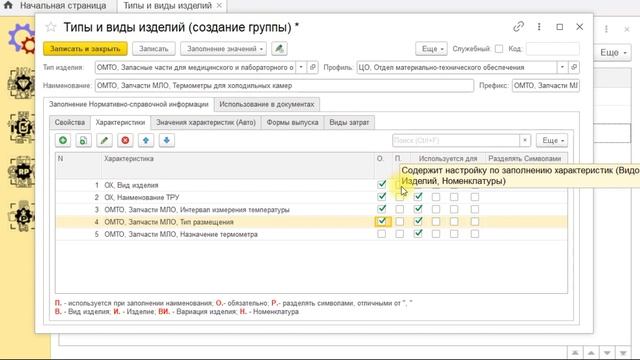Jump to list start in background window

[575, 353]
